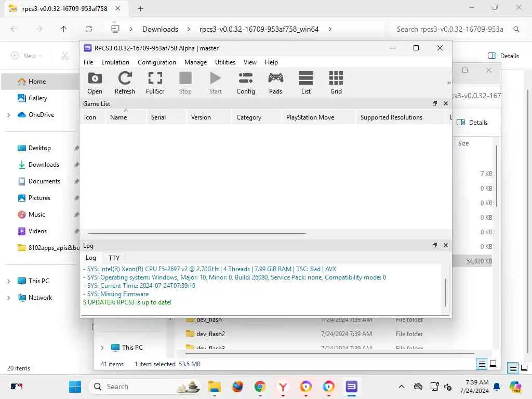Screen dimensions: 532x399
Task: Expand This PC in back Explorer window
Action: (x=102, y=348)
